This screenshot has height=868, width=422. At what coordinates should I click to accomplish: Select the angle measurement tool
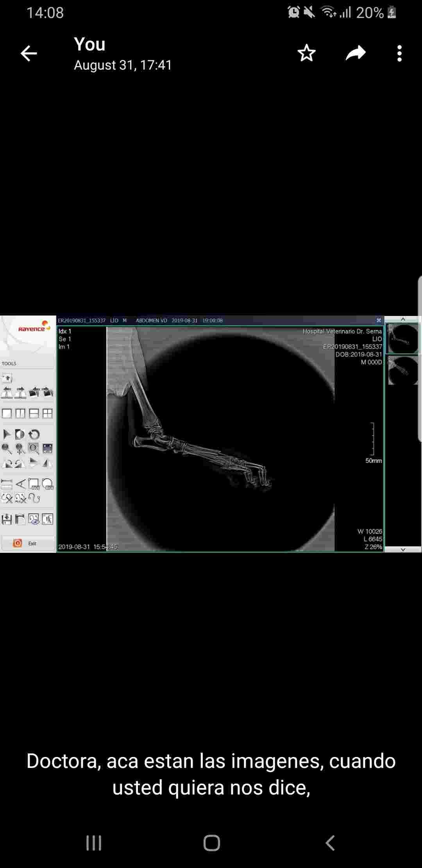(x=21, y=484)
